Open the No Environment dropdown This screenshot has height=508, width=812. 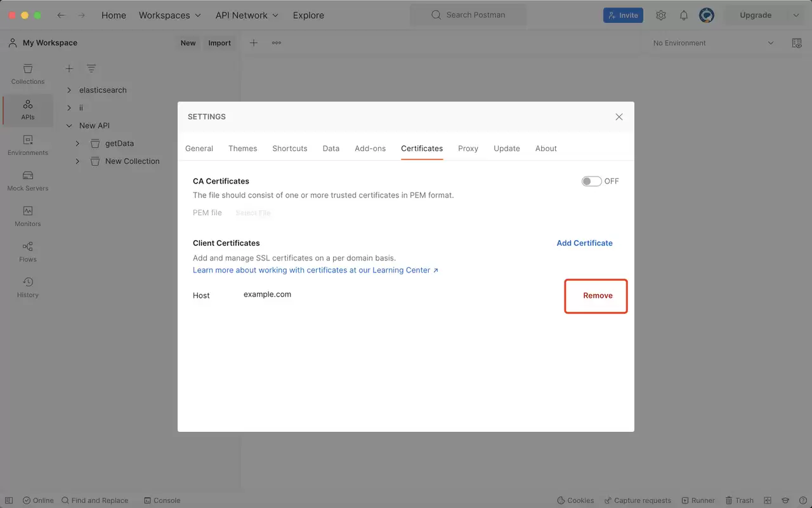pos(714,43)
